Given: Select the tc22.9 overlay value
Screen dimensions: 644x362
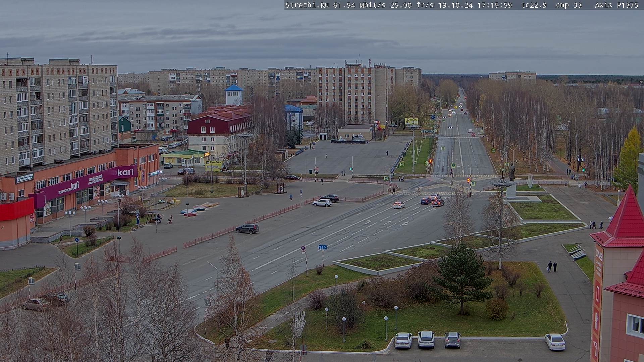Looking at the screenshot, I should [534, 5].
